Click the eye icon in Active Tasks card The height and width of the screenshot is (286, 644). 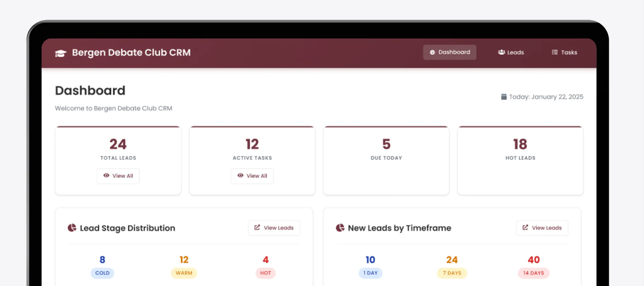(240, 175)
